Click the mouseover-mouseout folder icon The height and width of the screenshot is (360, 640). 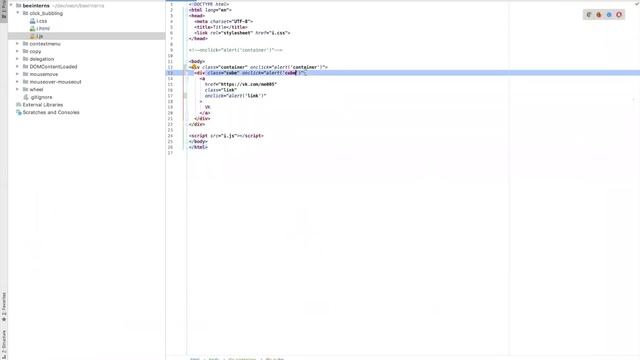point(25,82)
